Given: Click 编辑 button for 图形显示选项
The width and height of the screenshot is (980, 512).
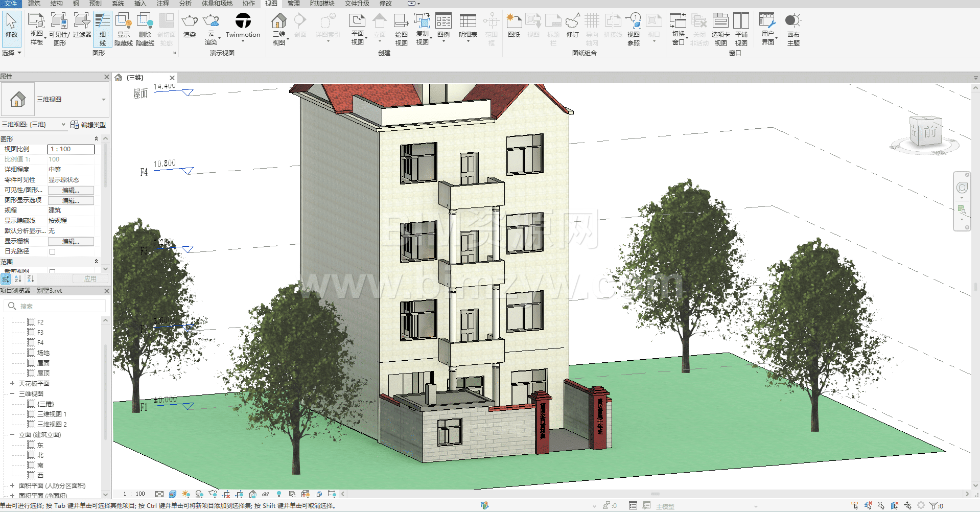Looking at the screenshot, I should [x=71, y=200].
